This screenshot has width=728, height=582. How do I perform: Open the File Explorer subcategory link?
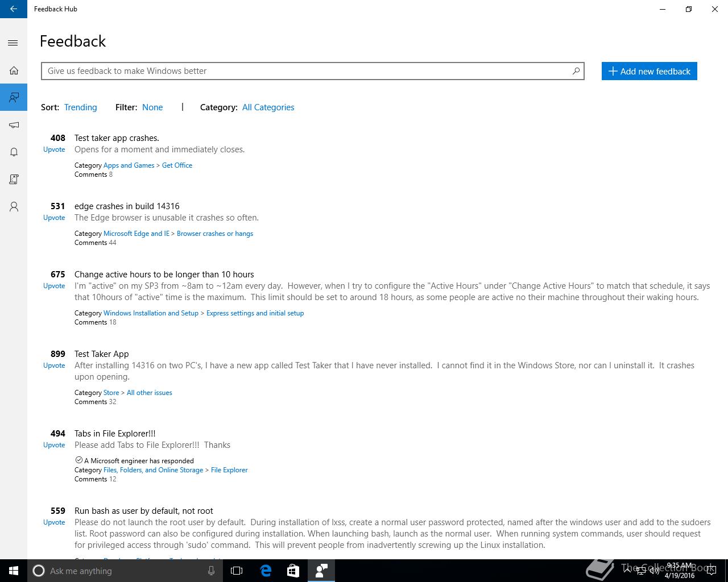pyautogui.click(x=229, y=470)
